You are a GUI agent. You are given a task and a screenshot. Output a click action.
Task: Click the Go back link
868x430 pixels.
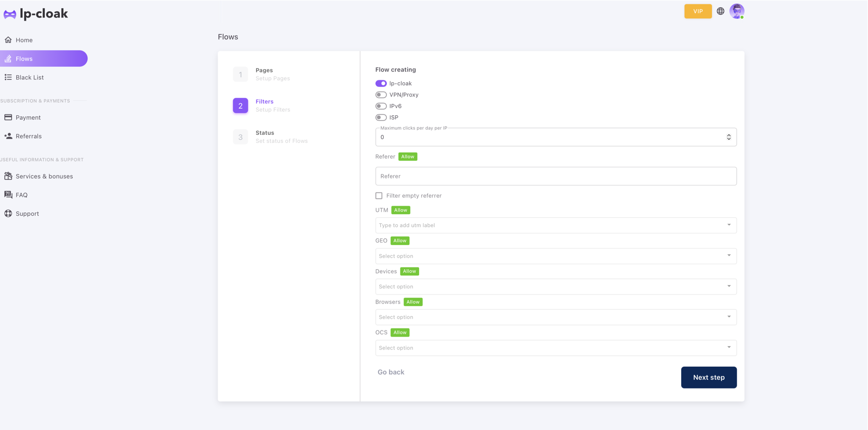(x=391, y=372)
